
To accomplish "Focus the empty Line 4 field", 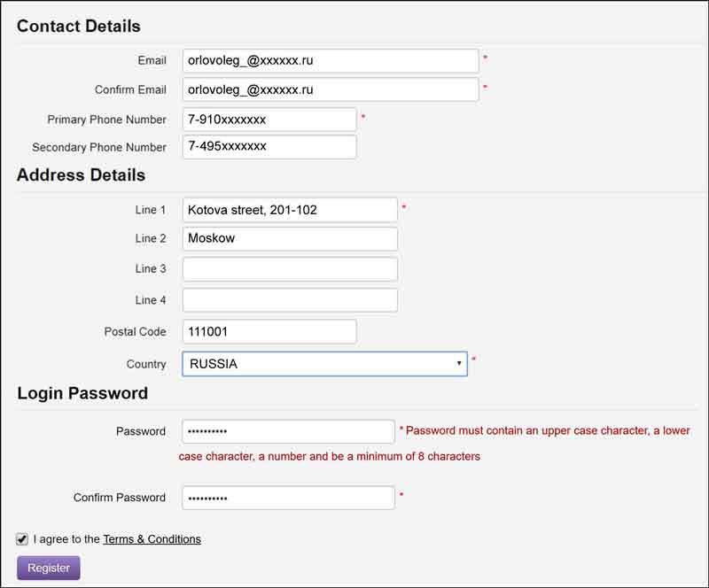I will click(x=290, y=300).
